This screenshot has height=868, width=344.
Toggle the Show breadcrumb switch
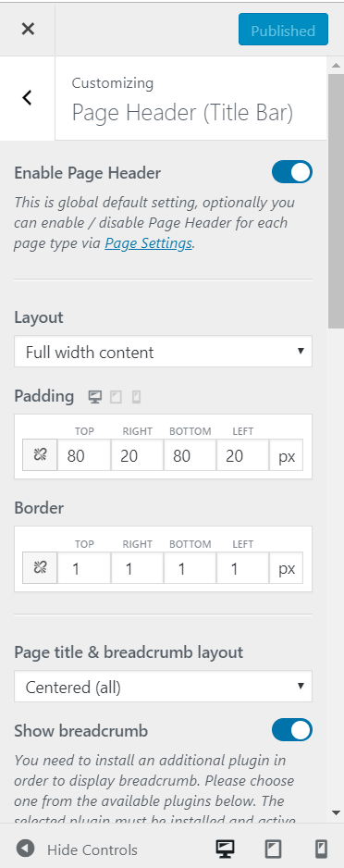point(292,730)
